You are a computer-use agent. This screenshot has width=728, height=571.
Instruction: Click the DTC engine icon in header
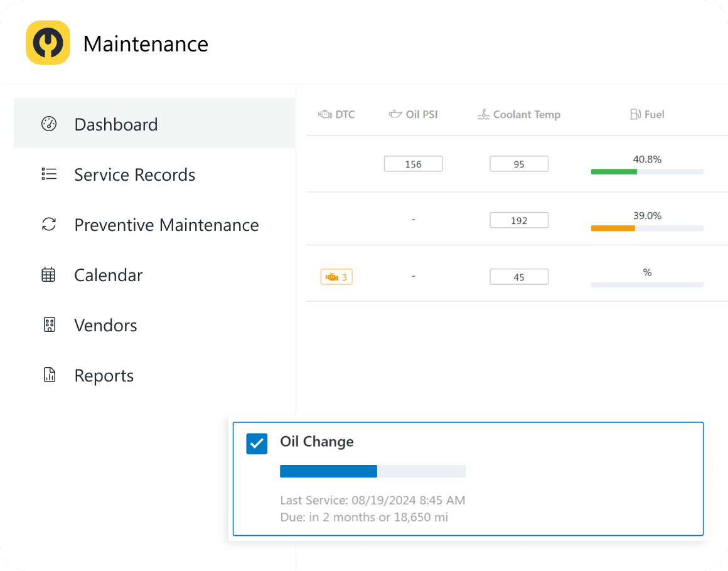click(x=325, y=114)
